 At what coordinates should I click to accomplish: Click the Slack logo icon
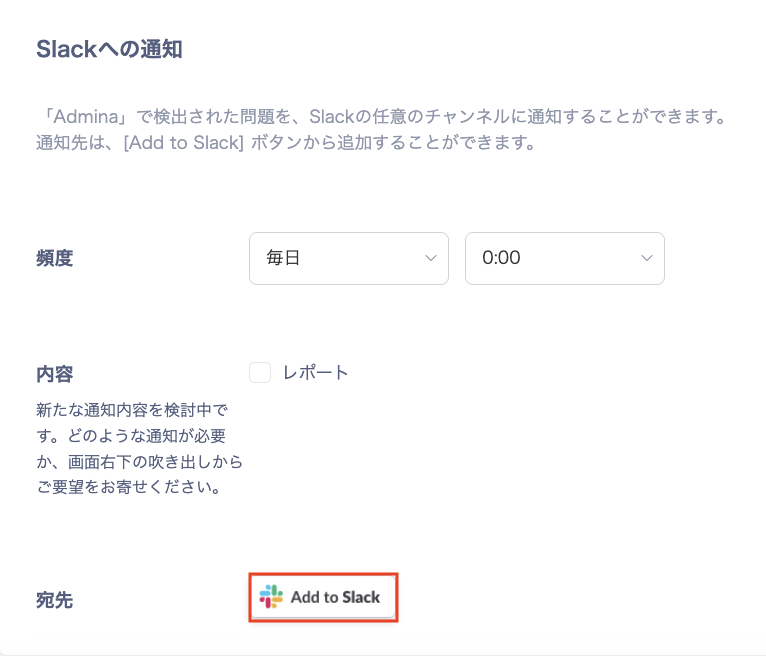click(x=271, y=598)
